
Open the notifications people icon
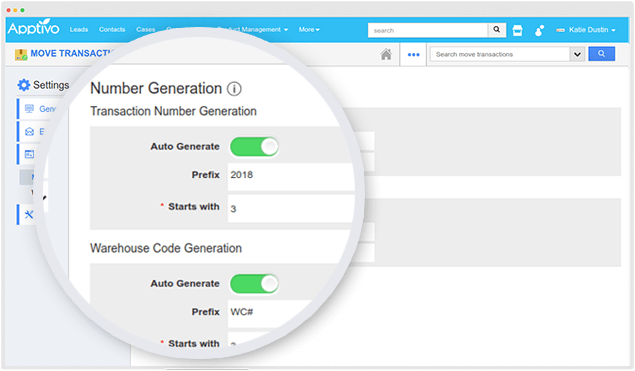click(539, 30)
